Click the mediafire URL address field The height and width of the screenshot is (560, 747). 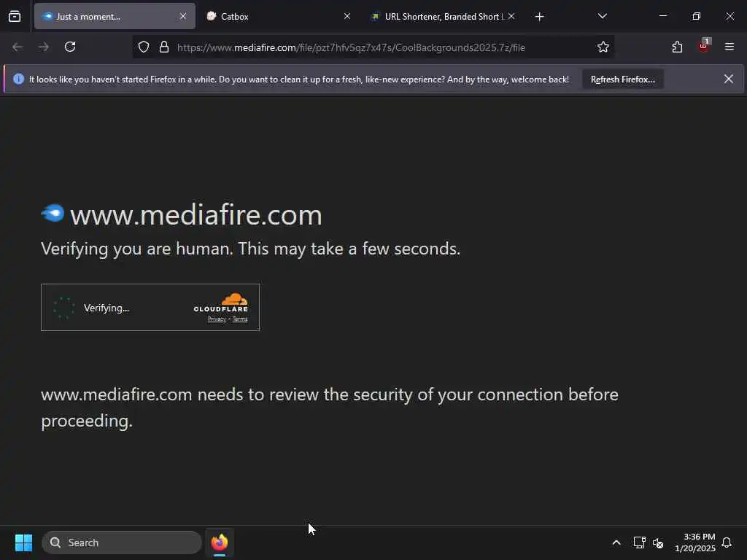(x=351, y=47)
